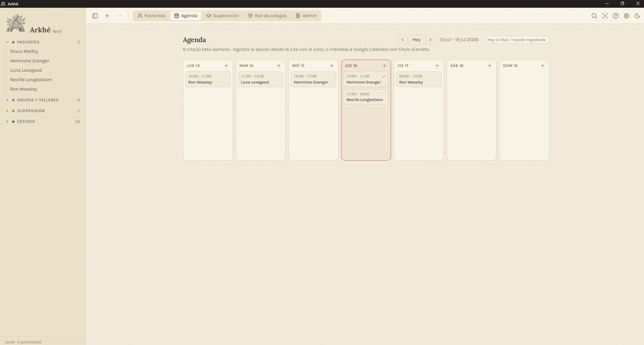
Task: Go back with the left arrow
Action: [107, 16]
